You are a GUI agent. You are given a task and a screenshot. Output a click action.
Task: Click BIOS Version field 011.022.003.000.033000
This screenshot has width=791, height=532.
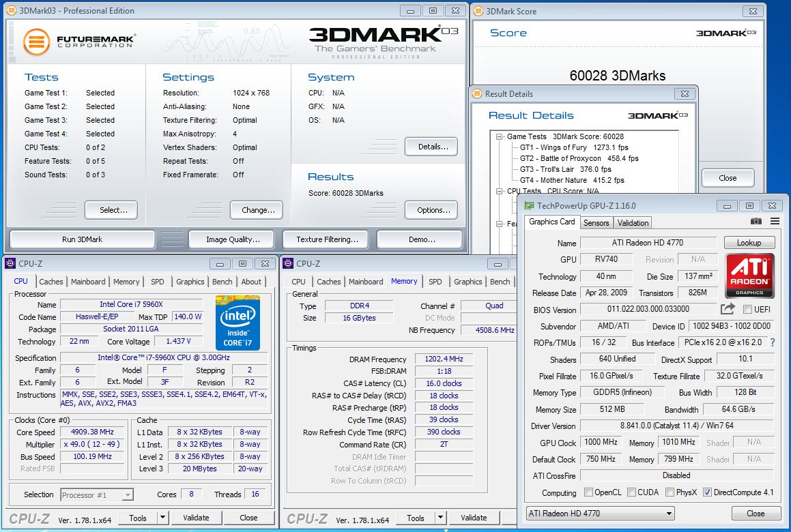point(648,308)
